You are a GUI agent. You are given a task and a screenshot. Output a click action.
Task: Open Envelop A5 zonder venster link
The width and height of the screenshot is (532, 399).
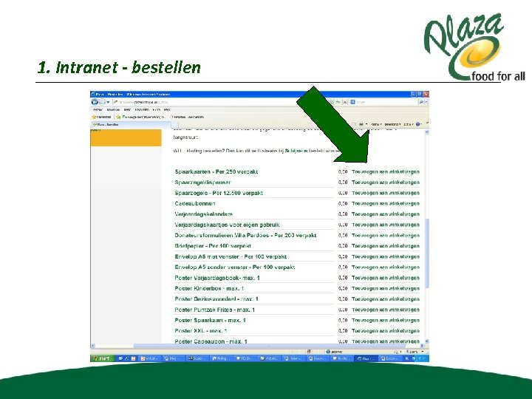(235, 267)
